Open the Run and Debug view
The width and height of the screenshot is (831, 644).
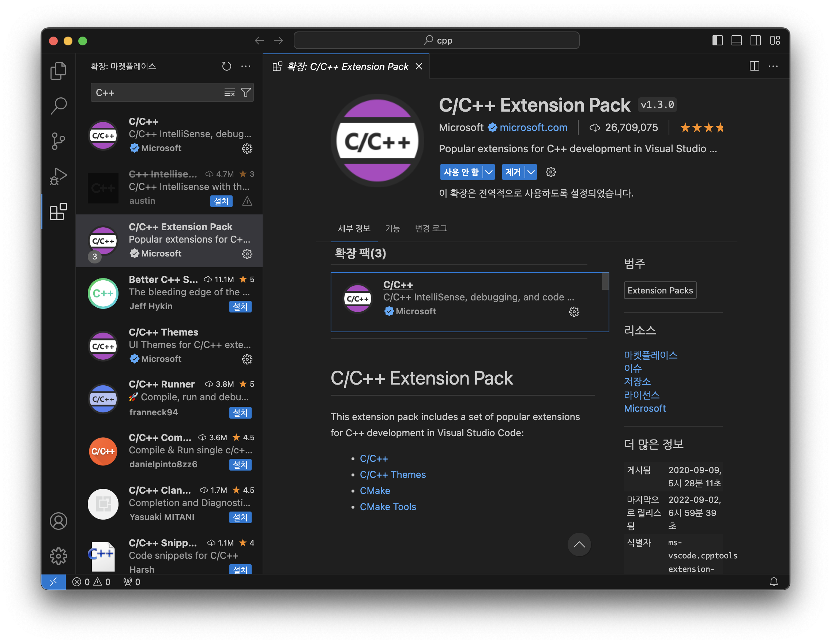58,176
